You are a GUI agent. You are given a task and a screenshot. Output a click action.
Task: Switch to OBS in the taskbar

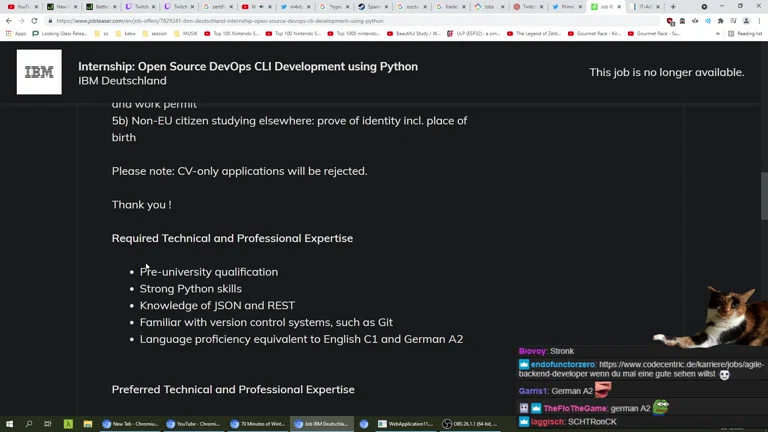(x=470, y=424)
